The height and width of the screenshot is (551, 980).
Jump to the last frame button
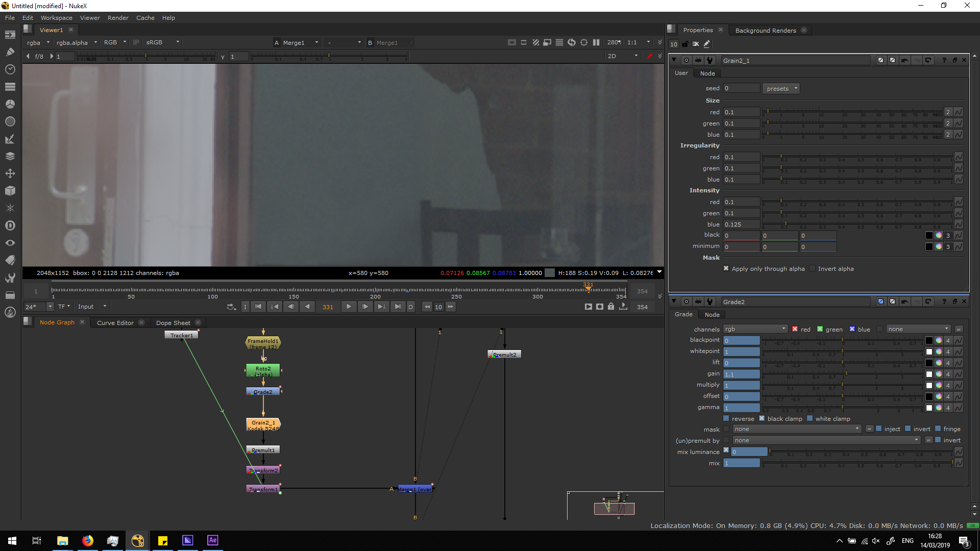[x=398, y=307]
